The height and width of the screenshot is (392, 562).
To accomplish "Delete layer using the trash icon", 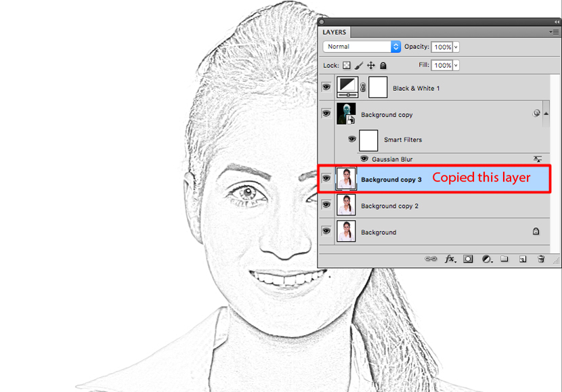I will click(541, 259).
